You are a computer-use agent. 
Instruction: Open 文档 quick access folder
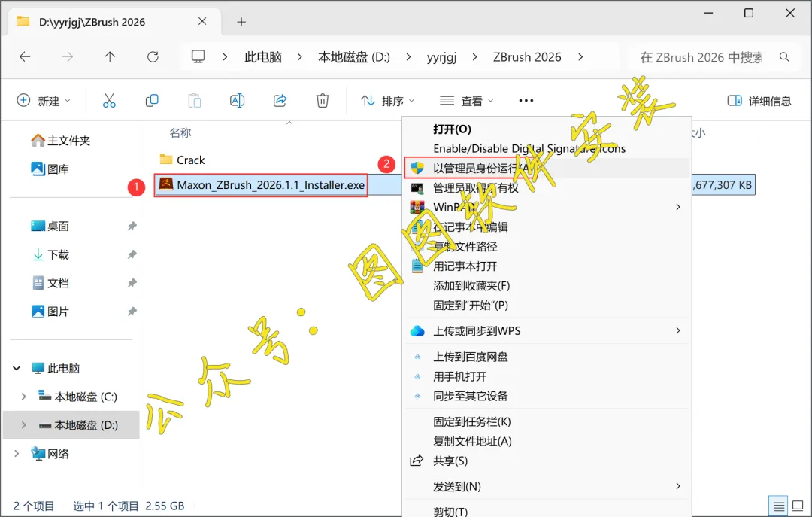(x=50, y=283)
